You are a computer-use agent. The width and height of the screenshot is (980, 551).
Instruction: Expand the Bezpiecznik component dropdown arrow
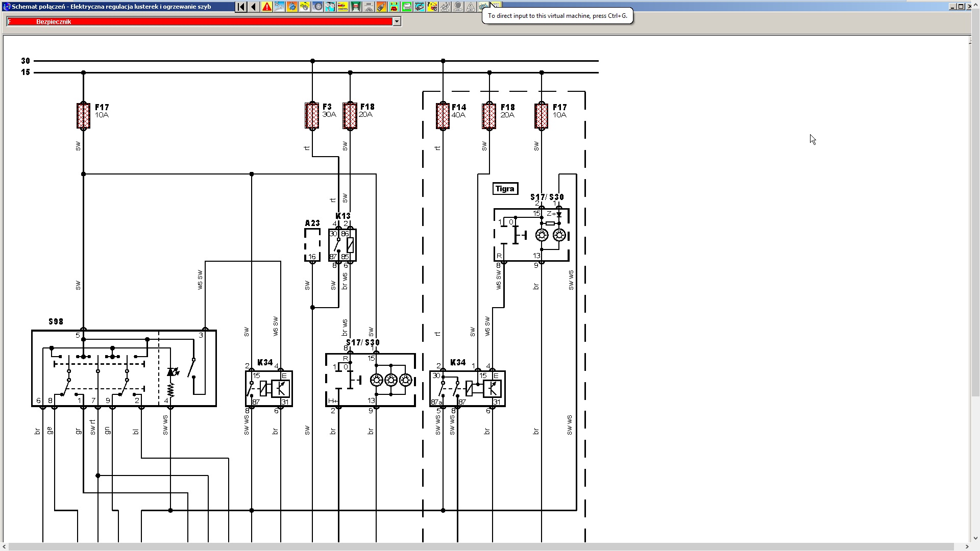tap(397, 21)
